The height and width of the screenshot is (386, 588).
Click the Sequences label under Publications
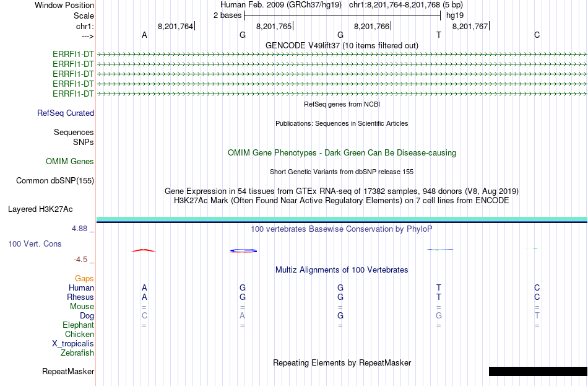click(74, 132)
